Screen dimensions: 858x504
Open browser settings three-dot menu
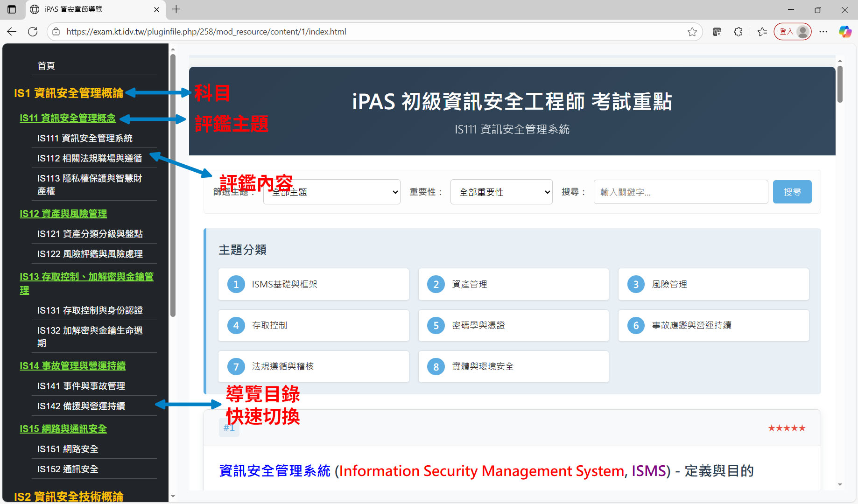click(x=823, y=32)
